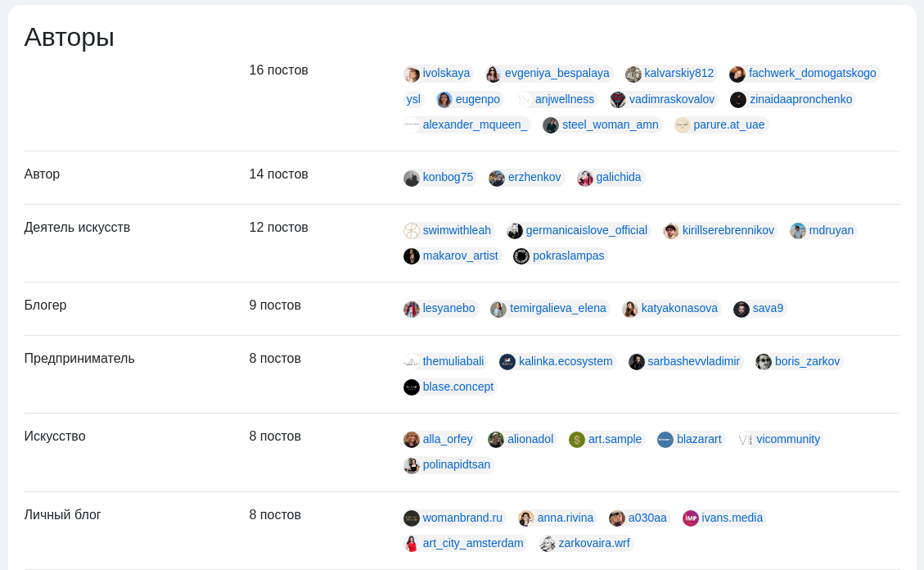Image resolution: width=924 pixels, height=570 pixels.
Task: Open the ysl author tag
Action: 413,99
